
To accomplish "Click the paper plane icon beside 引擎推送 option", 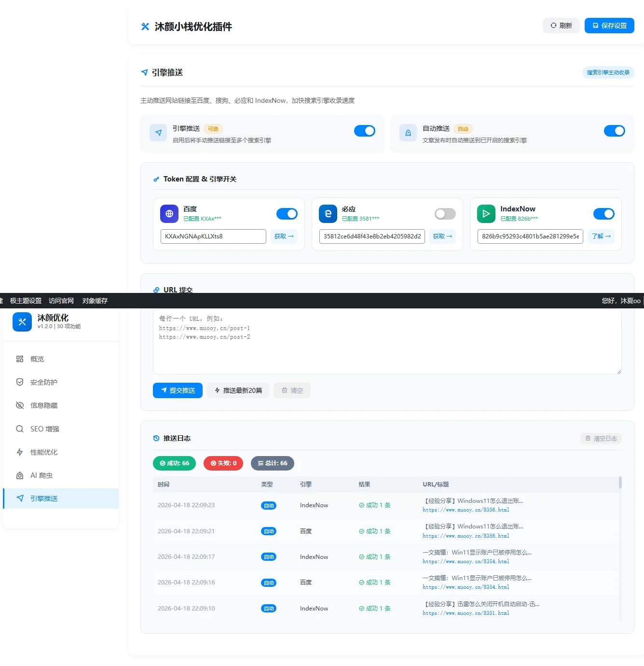I will coord(158,133).
